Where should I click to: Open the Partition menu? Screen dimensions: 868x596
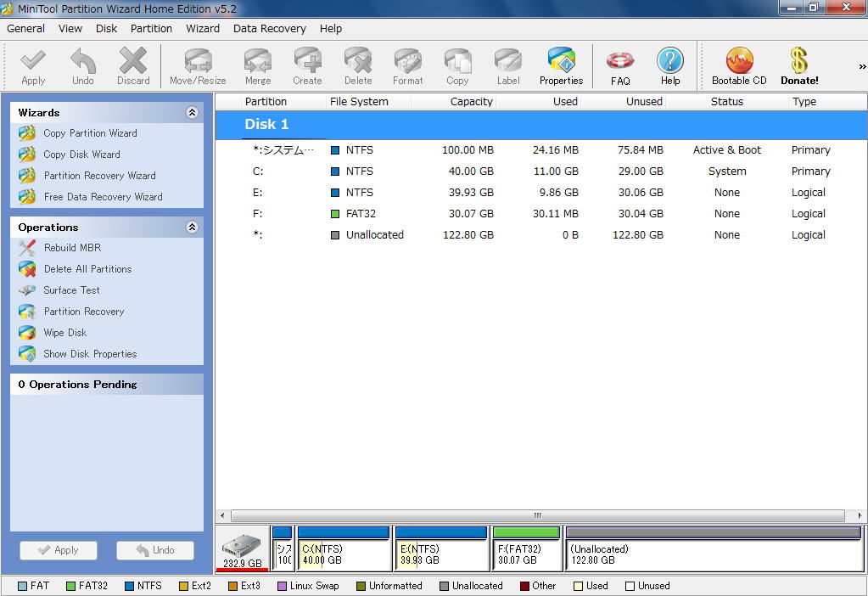pos(151,29)
